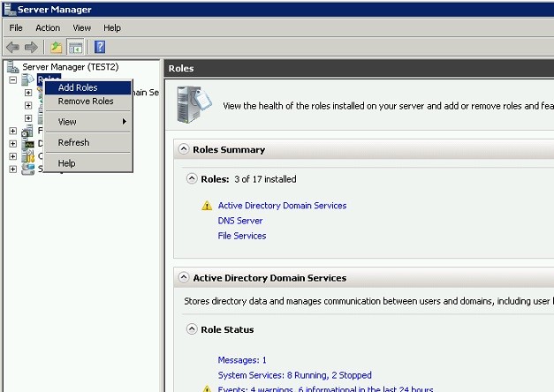Choose Add Roles from the context menu
Screen dimensions: 554x392
88,87
